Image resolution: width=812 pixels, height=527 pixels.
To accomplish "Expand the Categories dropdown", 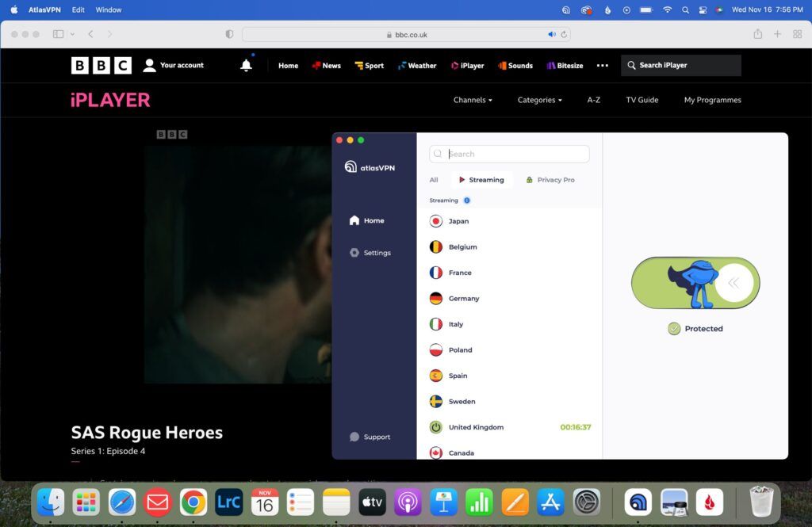I will [539, 100].
